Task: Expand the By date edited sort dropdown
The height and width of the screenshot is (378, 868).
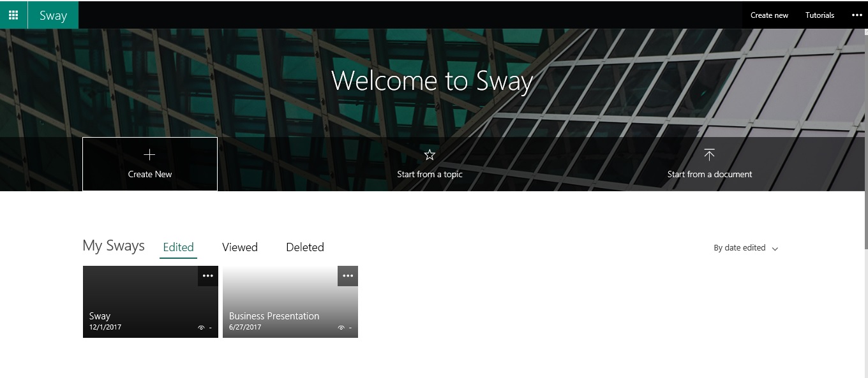Action: pos(740,248)
